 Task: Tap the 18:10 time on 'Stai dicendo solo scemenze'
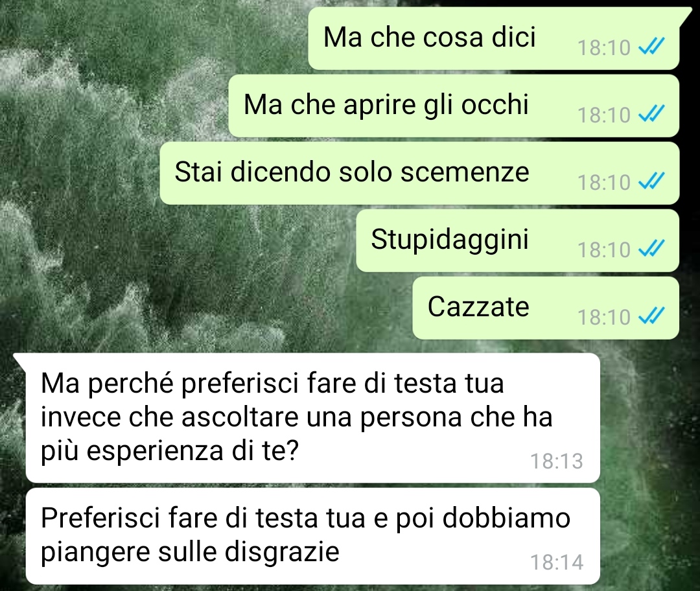(x=604, y=182)
